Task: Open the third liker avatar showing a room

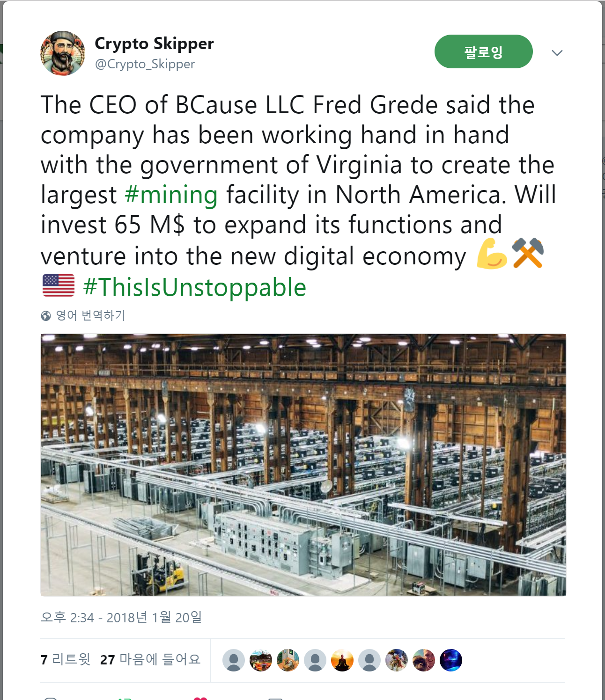Action: pos(288,660)
